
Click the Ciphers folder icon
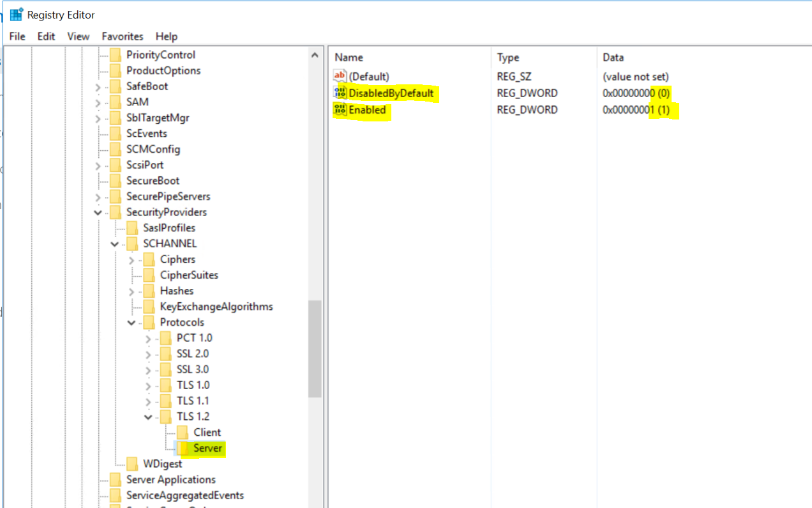149,259
